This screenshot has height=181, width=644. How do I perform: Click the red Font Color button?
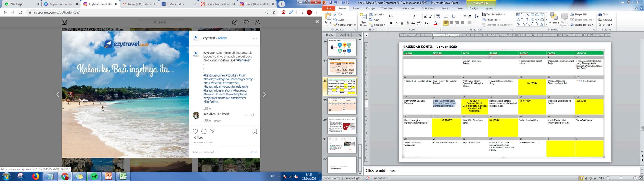click(435, 23)
